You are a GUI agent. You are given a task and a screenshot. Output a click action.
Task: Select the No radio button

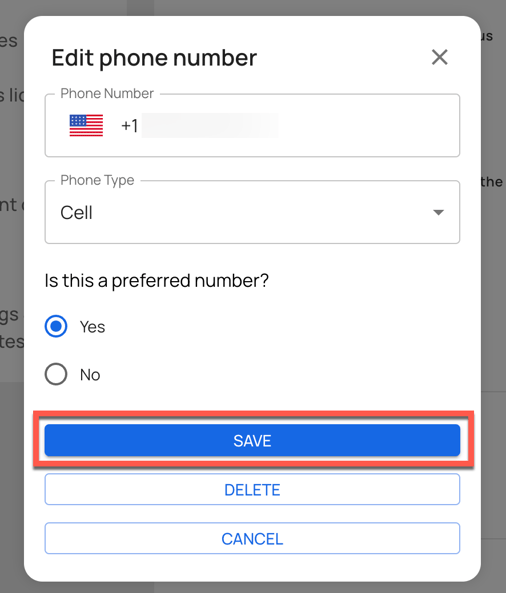(x=56, y=374)
